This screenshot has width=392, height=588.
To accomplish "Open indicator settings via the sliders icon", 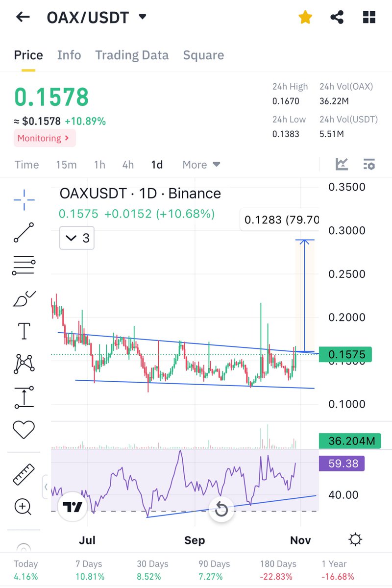I will [x=369, y=165].
